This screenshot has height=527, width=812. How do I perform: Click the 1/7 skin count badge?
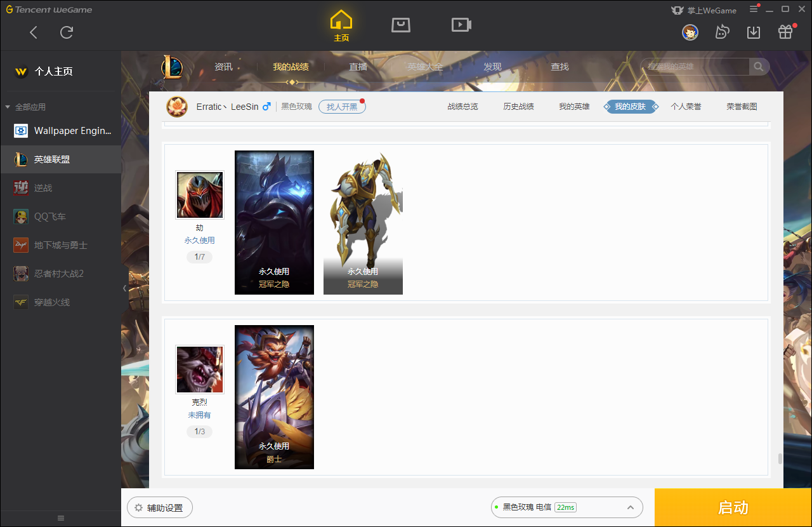[199, 257]
